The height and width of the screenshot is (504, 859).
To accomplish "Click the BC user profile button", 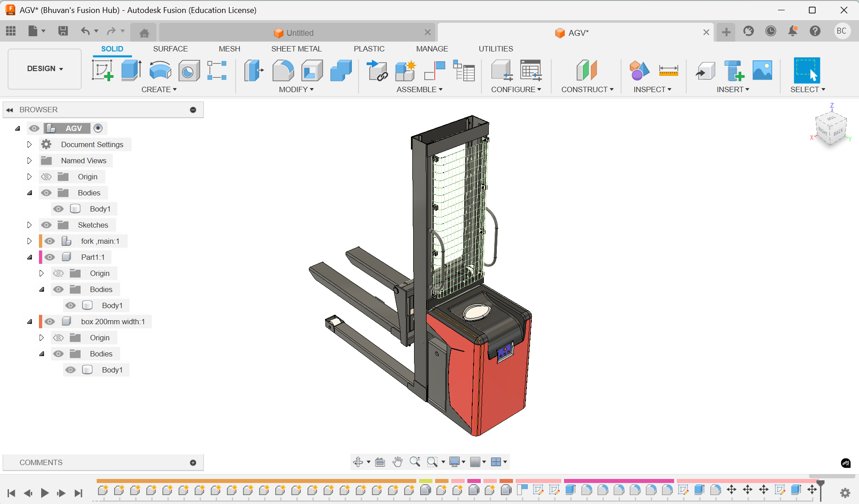I will coord(842,31).
